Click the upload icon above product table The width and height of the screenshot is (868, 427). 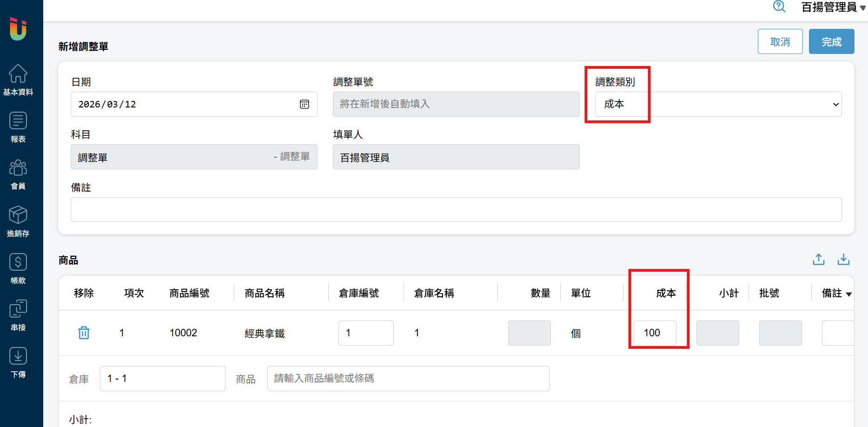coord(818,259)
